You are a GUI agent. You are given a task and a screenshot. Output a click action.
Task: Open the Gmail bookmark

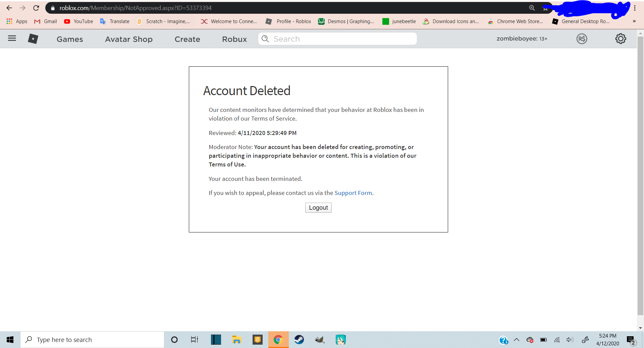(x=46, y=21)
